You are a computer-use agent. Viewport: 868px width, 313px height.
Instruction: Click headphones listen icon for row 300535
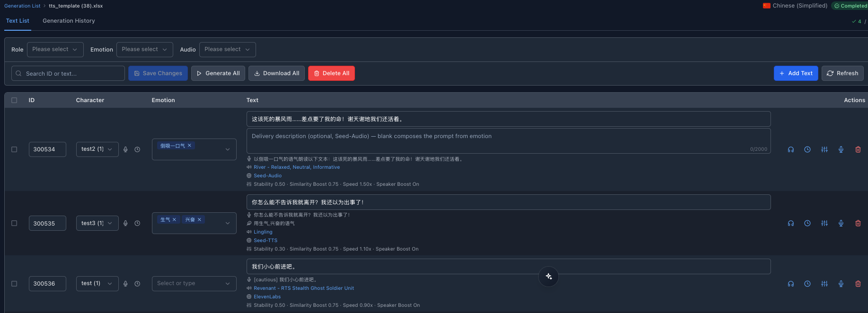pos(791,223)
